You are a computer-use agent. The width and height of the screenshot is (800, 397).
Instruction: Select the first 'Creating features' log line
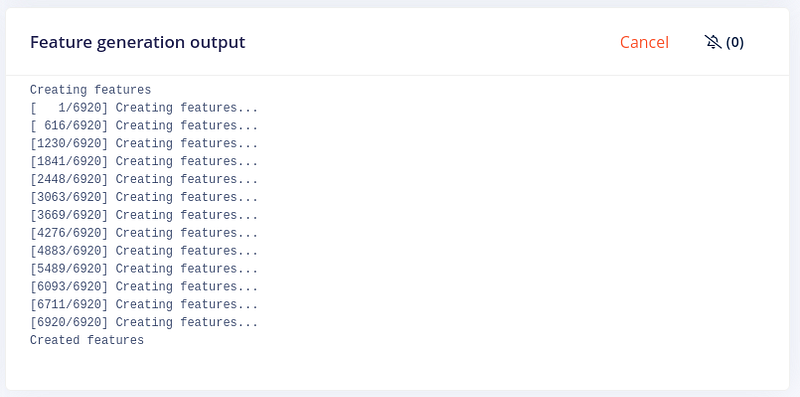(x=90, y=90)
